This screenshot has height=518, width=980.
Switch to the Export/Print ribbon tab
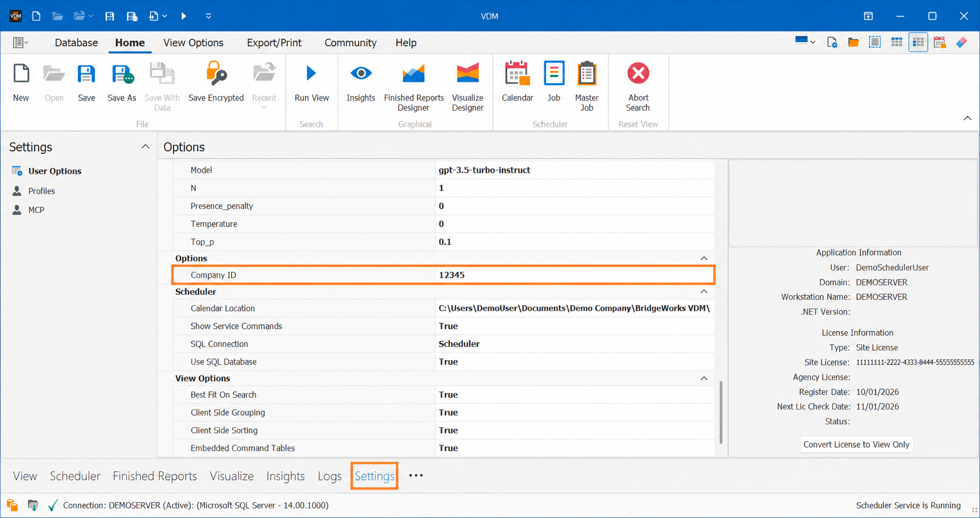coord(274,43)
